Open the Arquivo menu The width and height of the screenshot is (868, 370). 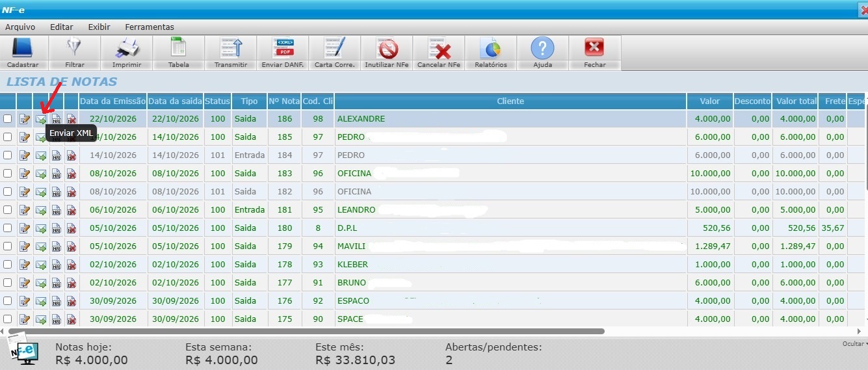coord(20,27)
